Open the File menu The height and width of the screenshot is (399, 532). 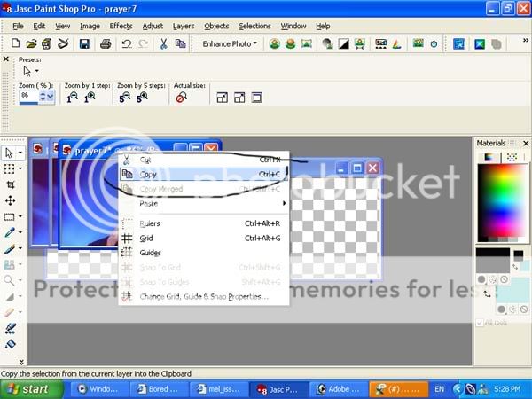pos(18,26)
